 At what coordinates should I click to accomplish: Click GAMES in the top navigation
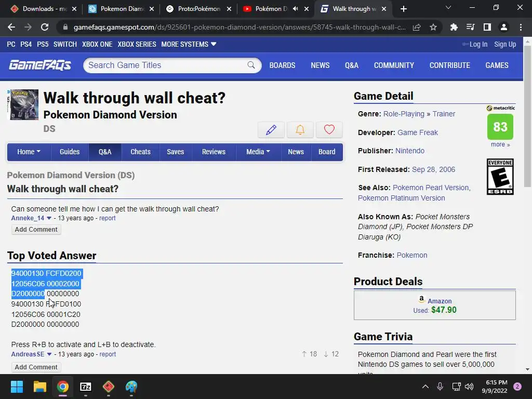[x=497, y=65]
